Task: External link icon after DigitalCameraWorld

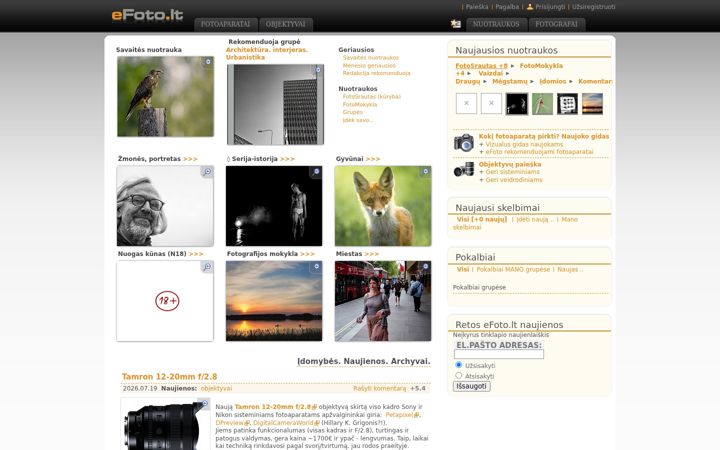Action: 317,423
